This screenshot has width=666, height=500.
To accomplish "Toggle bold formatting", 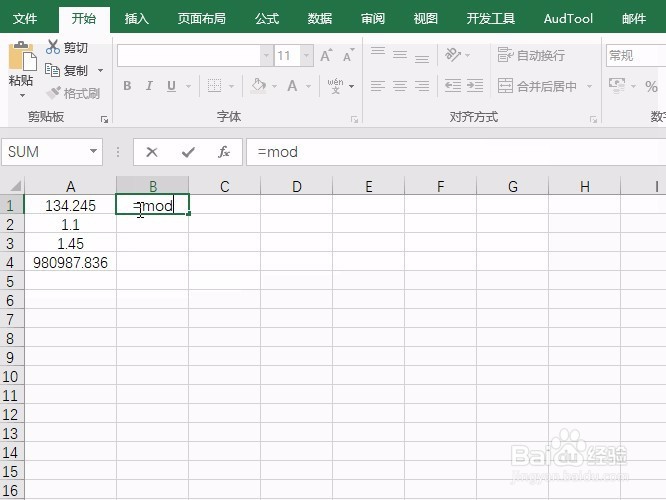I will coord(127,86).
